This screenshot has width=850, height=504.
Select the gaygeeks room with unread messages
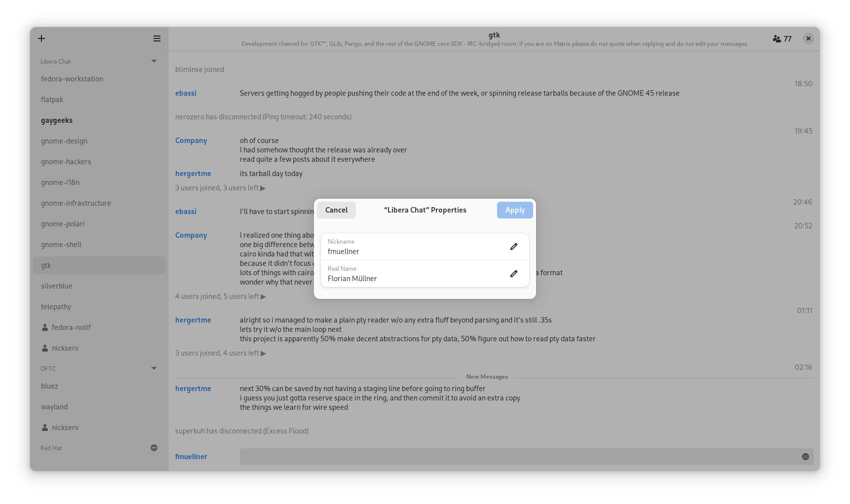[57, 120]
